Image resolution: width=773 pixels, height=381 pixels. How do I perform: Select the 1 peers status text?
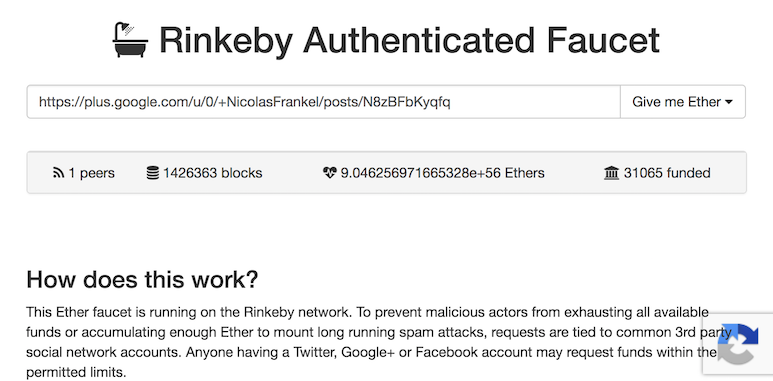(91, 173)
